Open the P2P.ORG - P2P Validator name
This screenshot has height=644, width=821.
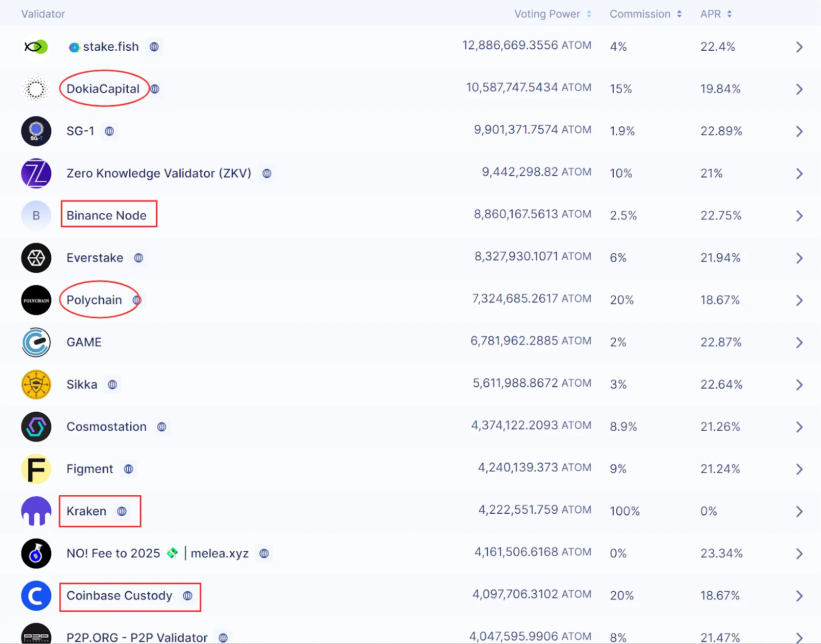pos(137,637)
